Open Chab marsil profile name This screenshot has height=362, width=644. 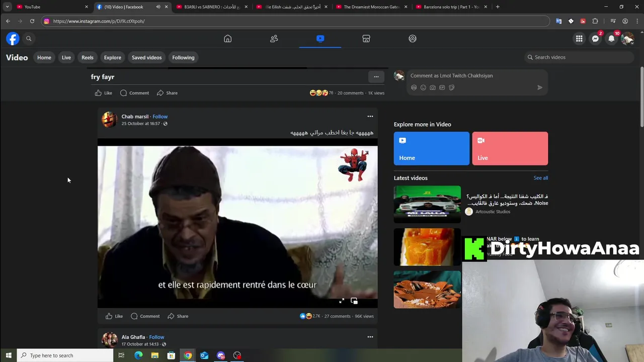click(x=135, y=117)
